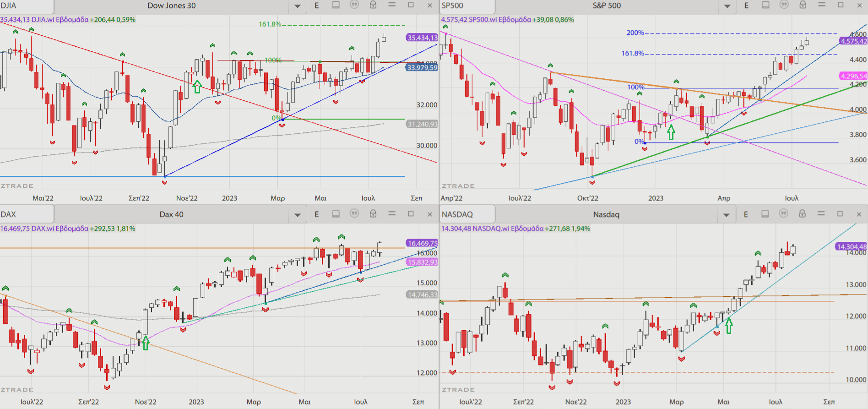This screenshot has width=868, height=409.
Task: Click the 35.434,13 price tag on the DJIA chart
Action: [x=422, y=38]
